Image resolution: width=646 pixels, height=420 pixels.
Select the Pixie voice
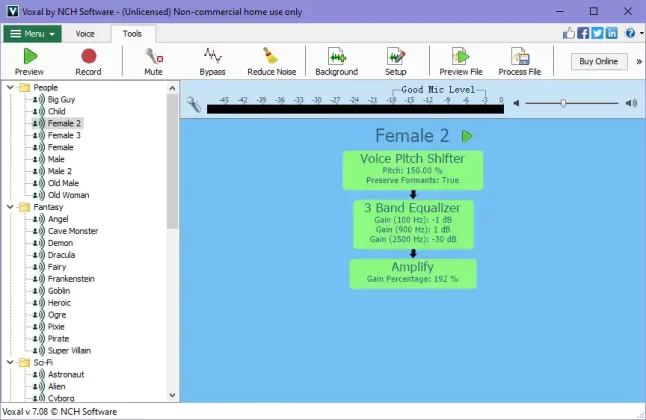pyautogui.click(x=56, y=326)
